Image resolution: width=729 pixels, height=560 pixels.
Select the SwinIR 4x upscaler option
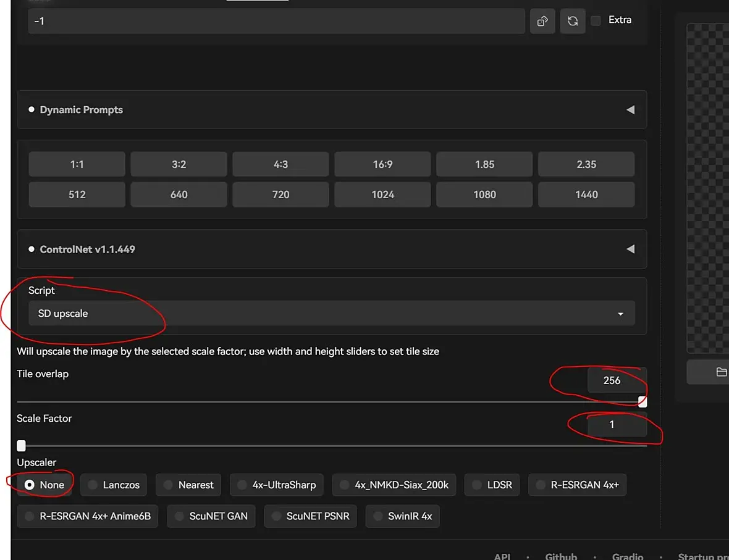[x=402, y=516]
